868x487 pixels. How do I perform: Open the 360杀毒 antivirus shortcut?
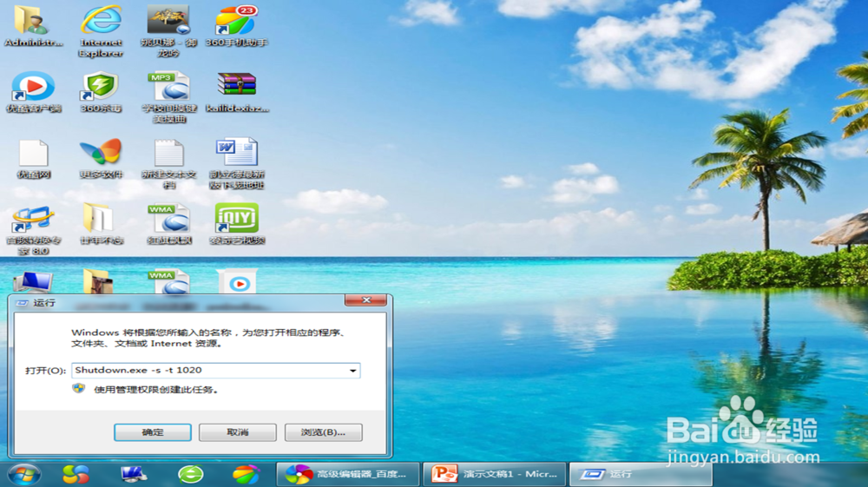[x=101, y=92]
